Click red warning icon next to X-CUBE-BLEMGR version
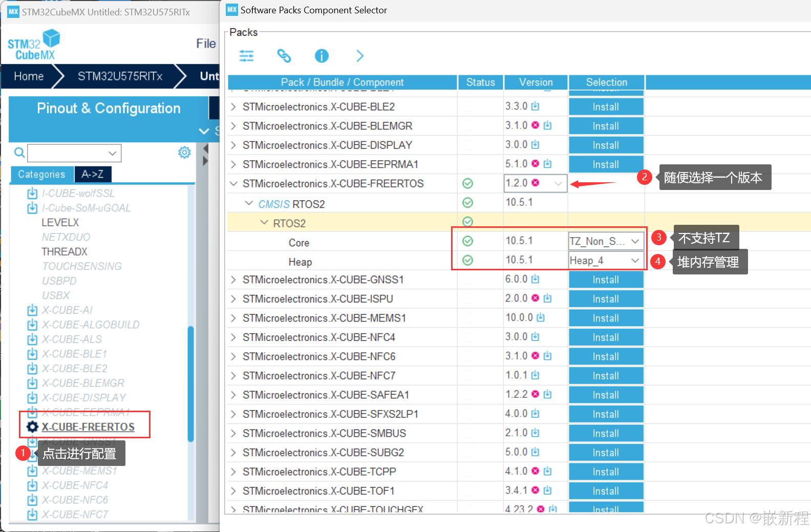Viewport: 811px width, 532px height. (536, 125)
